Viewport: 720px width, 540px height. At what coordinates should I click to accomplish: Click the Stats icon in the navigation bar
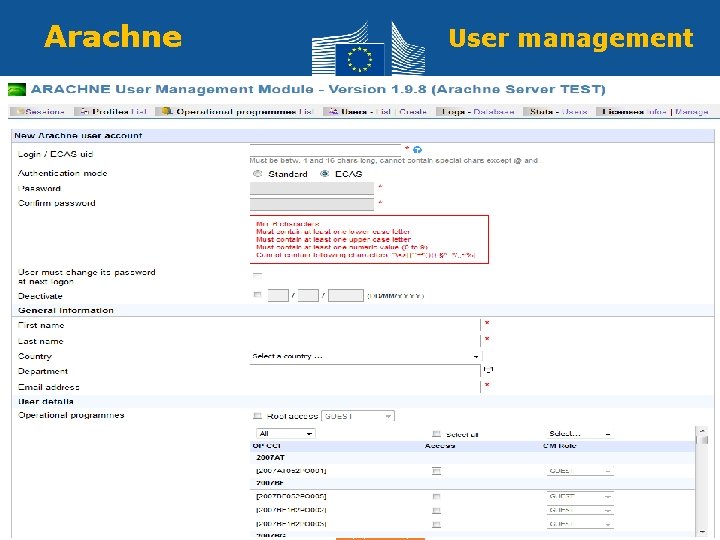(527, 112)
